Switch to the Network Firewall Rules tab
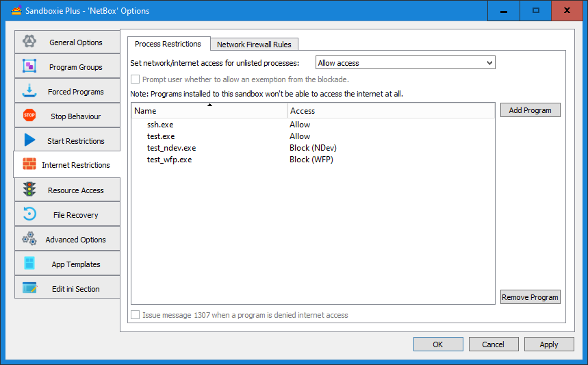 click(x=254, y=45)
